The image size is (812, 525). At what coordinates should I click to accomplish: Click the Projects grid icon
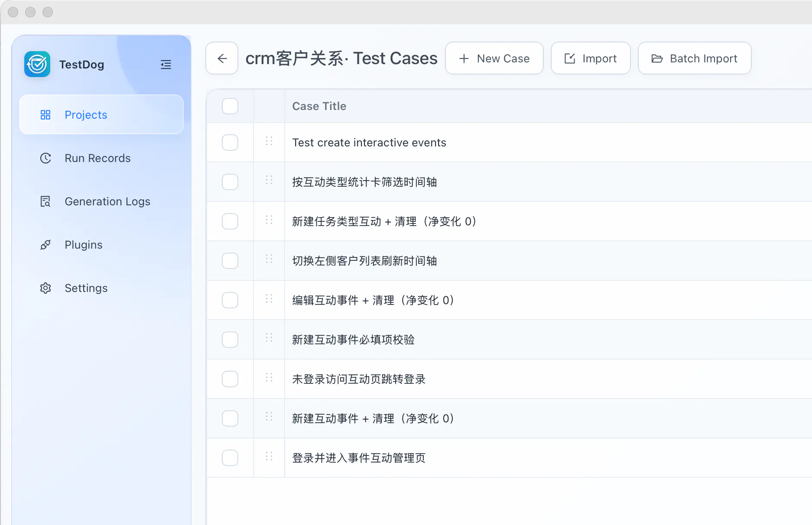coord(45,115)
